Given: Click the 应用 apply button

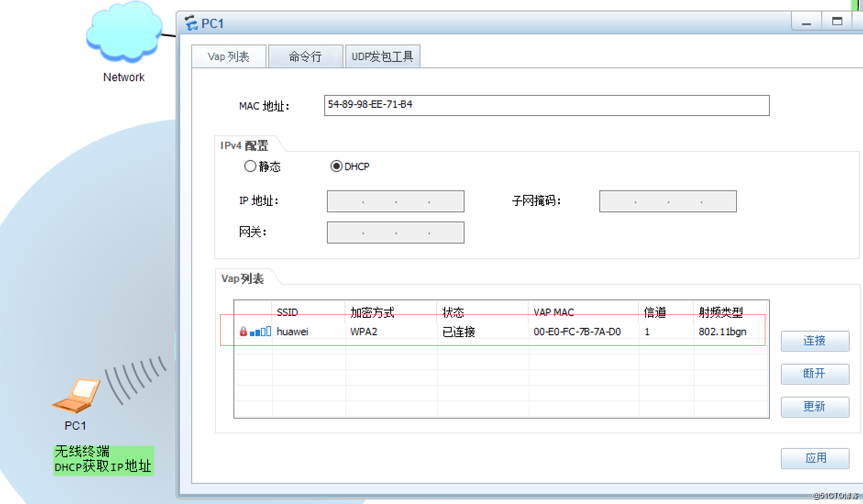Looking at the screenshot, I should (x=815, y=458).
